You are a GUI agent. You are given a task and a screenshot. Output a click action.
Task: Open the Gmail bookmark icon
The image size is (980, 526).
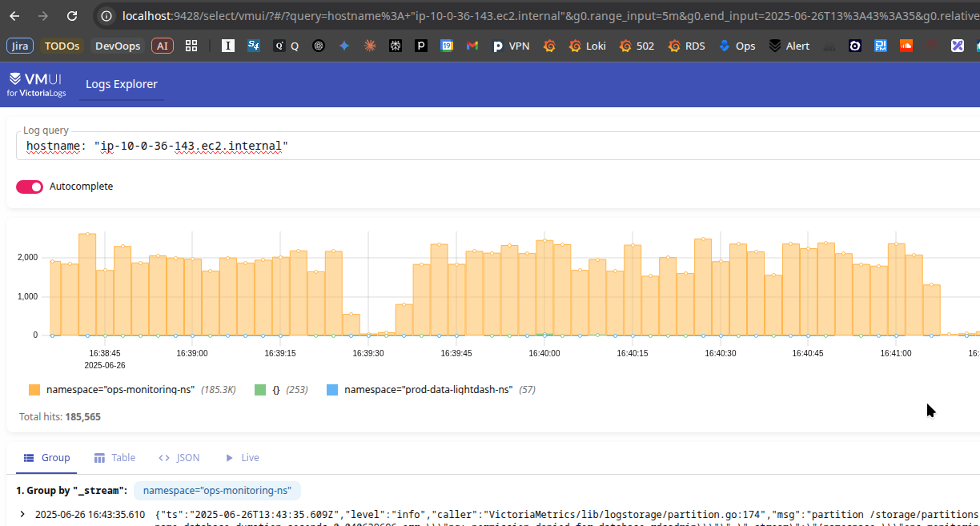(x=472, y=46)
